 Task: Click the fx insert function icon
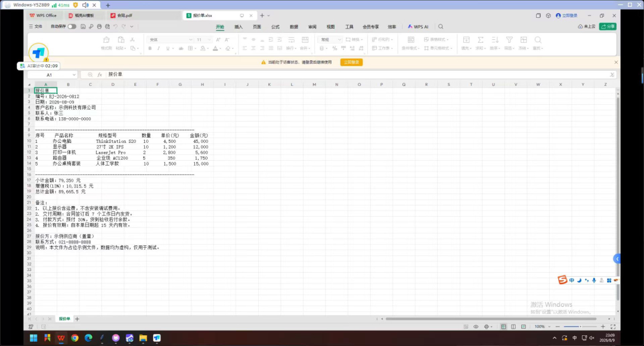click(100, 74)
